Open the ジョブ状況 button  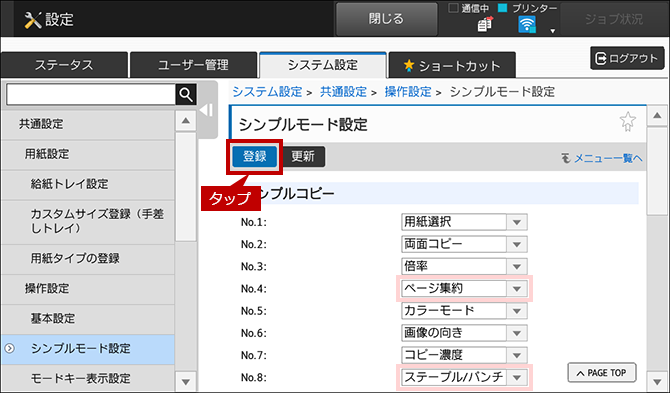pyautogui.click(x=614, y=19)
